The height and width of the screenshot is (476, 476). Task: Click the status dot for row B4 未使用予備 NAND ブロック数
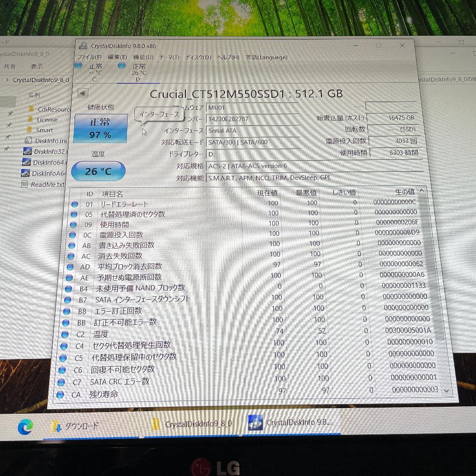(x=68, y=289)
